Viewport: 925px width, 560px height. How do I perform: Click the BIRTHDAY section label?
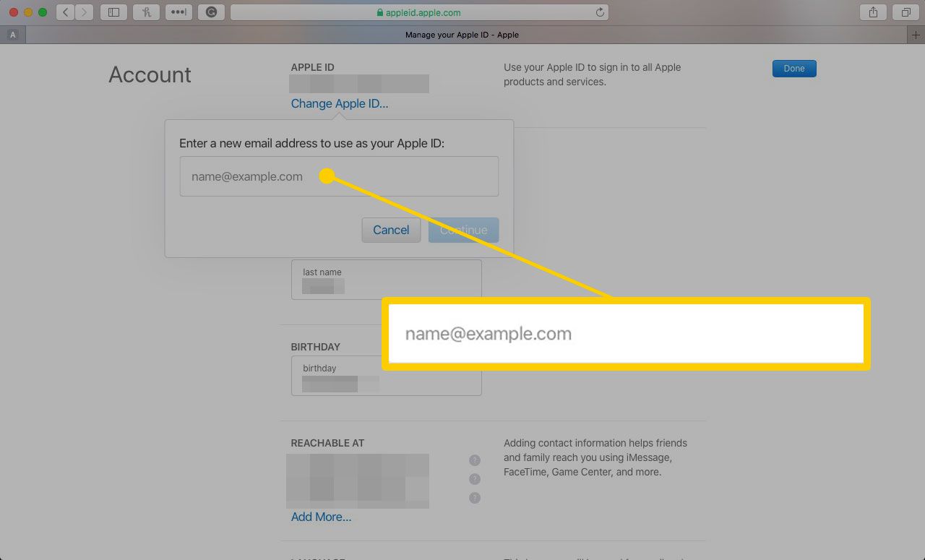point(315,347)
